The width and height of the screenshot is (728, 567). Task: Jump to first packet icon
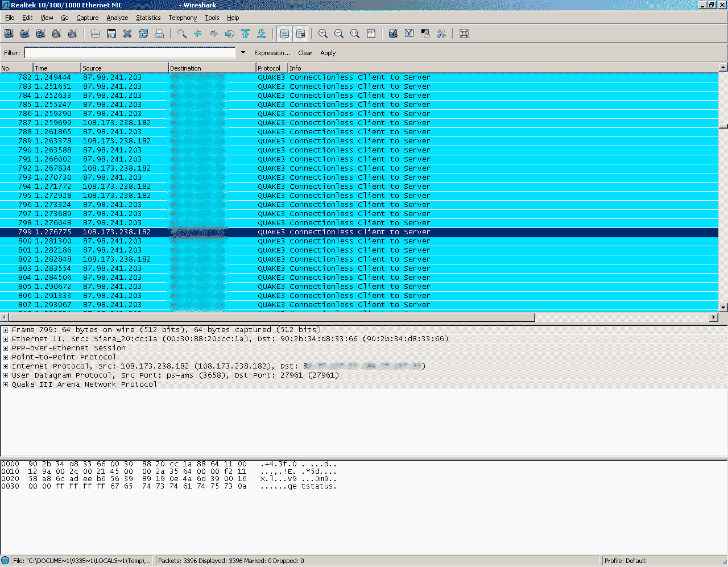[246, 34]
